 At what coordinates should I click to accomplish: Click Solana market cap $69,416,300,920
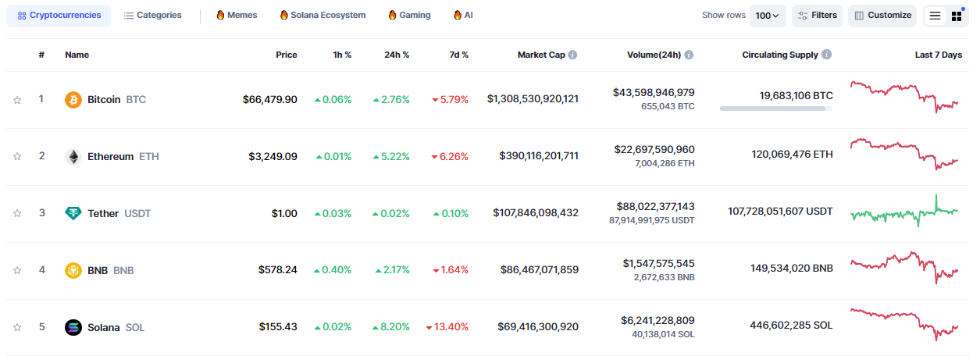click(538, 326)
